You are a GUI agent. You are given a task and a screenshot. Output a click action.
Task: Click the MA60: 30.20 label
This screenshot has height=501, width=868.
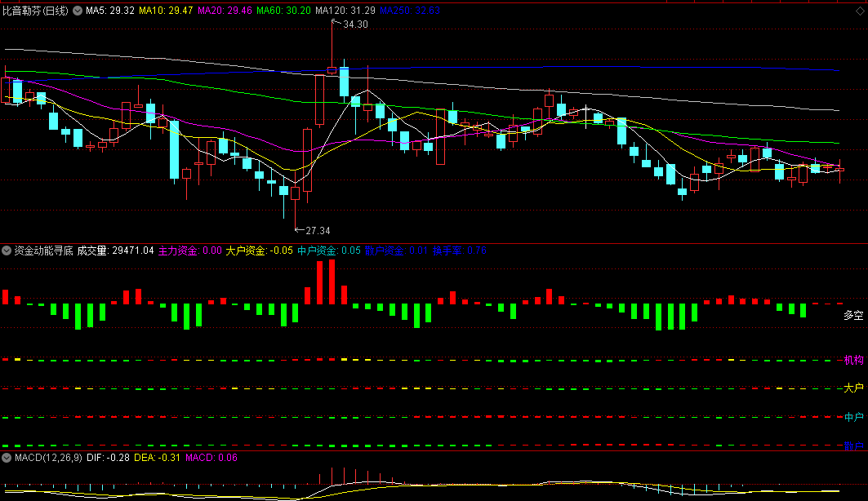(x=283, y=11)
